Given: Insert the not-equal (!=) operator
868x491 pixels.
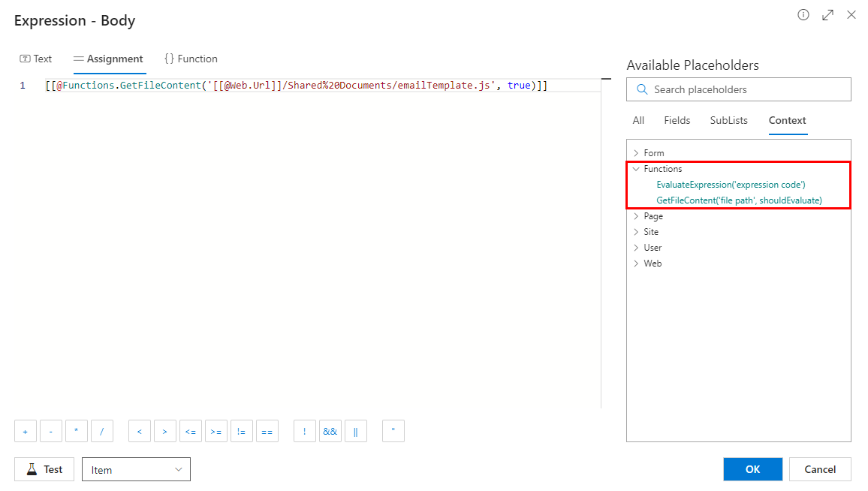Looking at the screenshot, I should 241,430.
